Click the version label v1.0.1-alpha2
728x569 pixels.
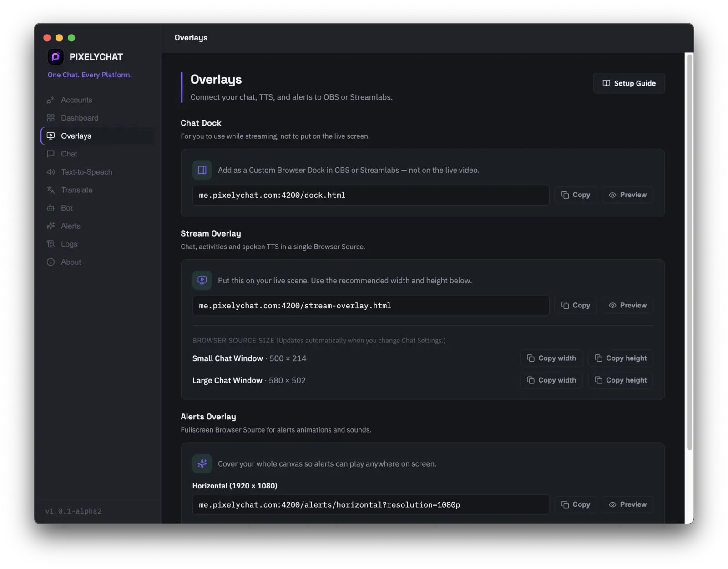(x=74, y=511)
